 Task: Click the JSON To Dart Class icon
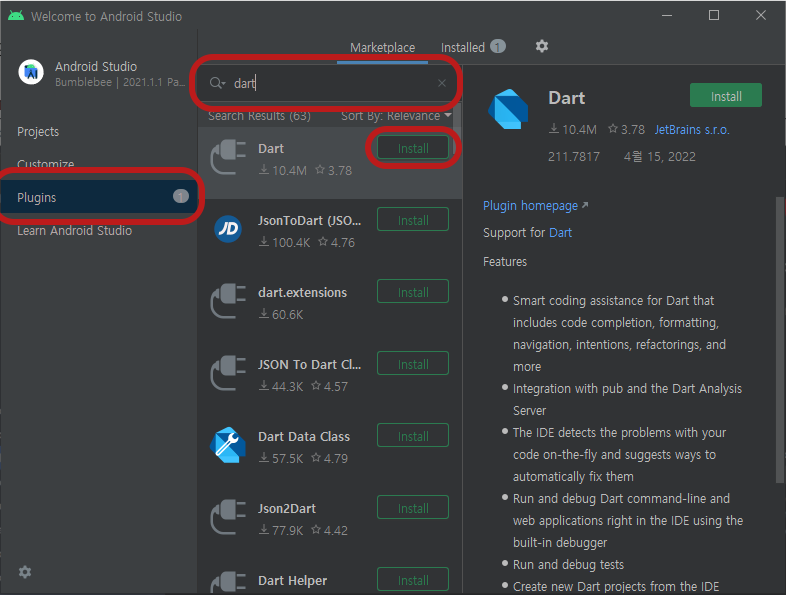(228, 373)
